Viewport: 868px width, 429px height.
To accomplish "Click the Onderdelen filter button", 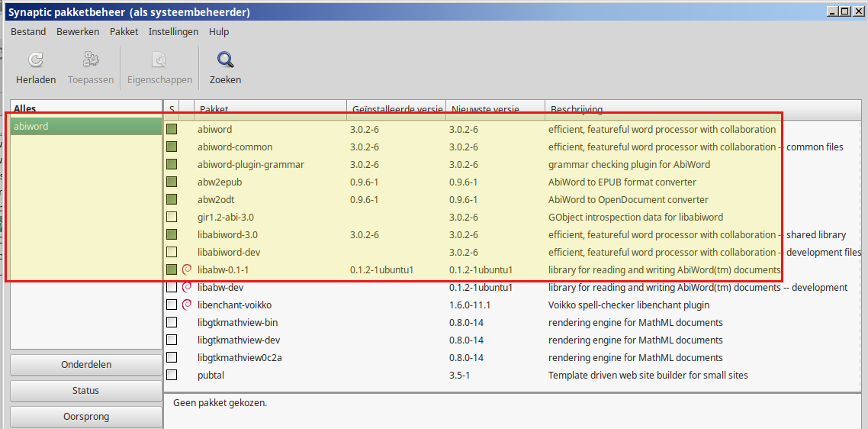I will click(85, 365).
